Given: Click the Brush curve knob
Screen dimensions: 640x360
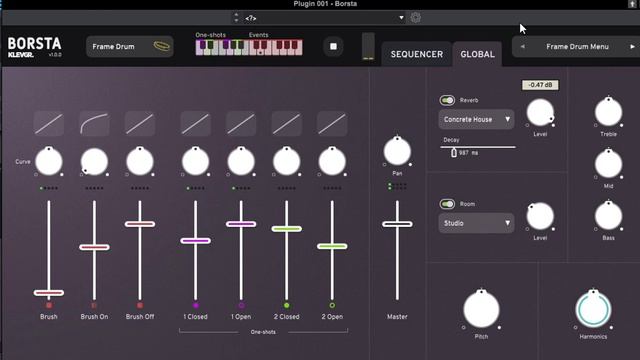Looking at the screenshot, I should point(49,162).
